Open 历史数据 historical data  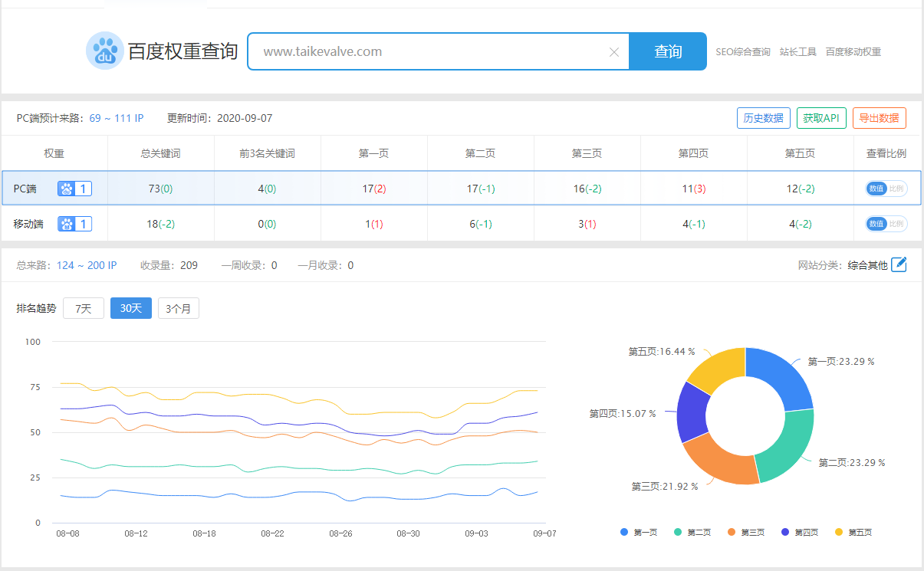(x=764, y=117)
